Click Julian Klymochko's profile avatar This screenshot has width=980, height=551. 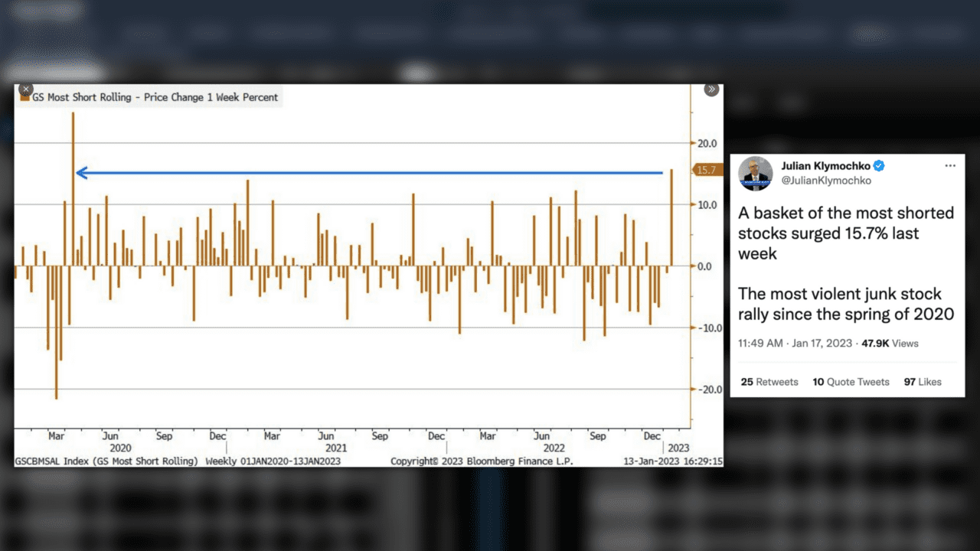pyautogui.click(x=755, y=174)
